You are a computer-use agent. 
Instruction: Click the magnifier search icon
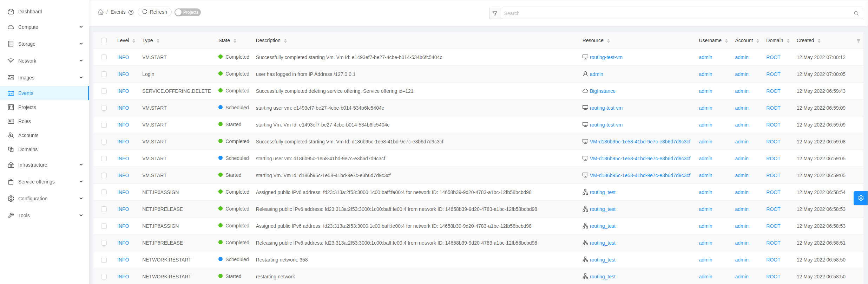856,13
